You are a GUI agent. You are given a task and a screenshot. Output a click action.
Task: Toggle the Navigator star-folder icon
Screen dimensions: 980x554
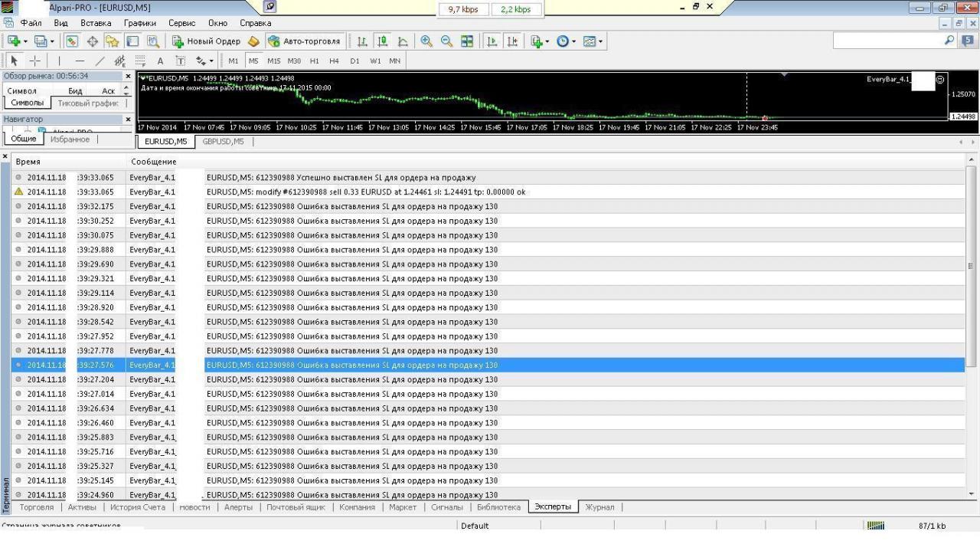[x=112, y=41]
